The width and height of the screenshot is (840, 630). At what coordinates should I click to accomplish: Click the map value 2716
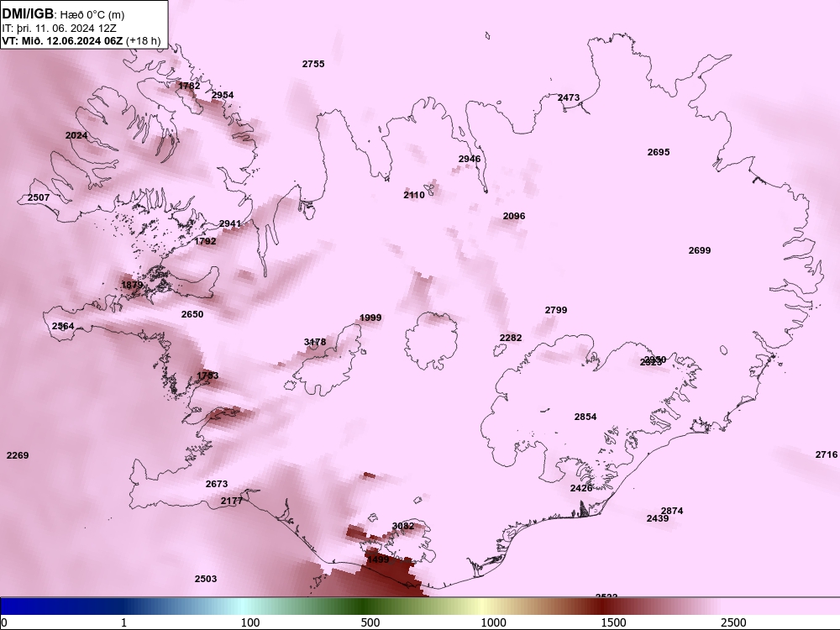[x=826, y=454]
